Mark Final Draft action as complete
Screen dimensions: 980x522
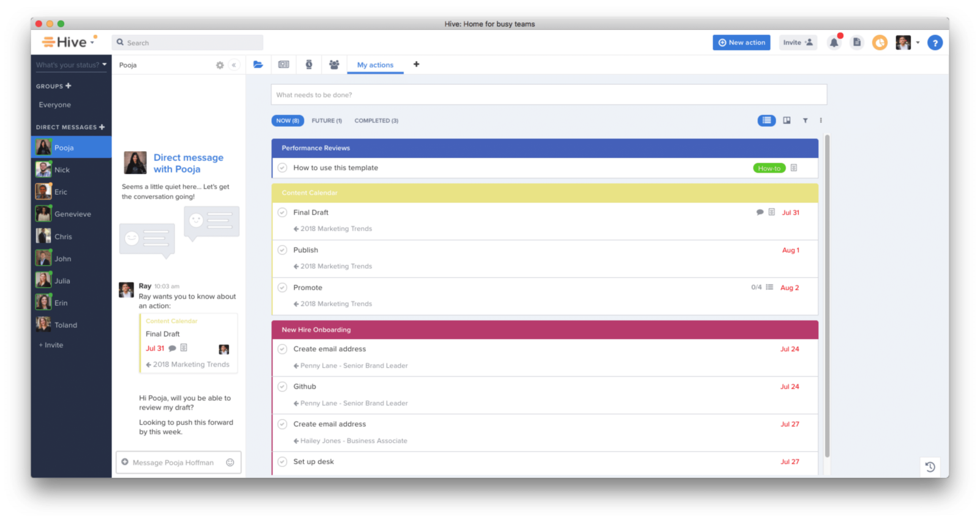[x=282, y=212]
